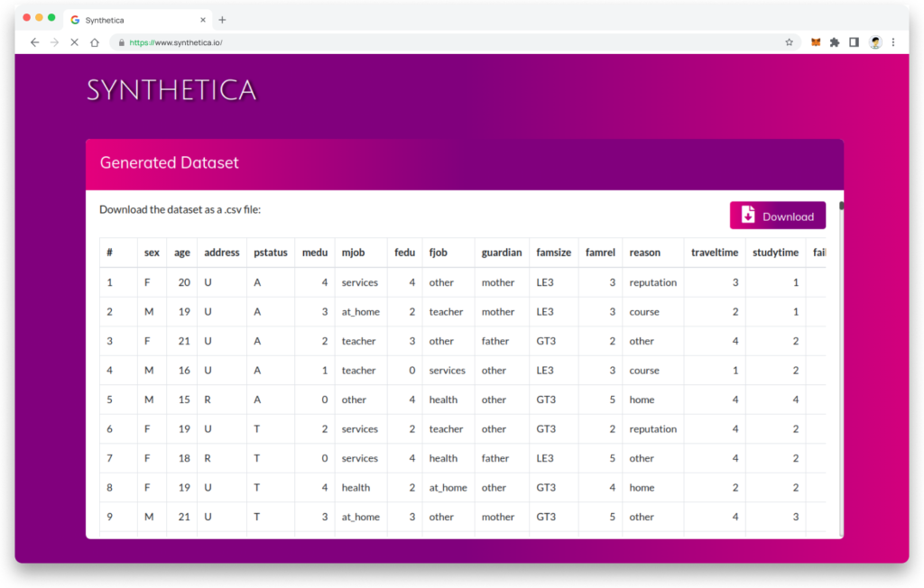Open the user profile avatar

(875, 42)
